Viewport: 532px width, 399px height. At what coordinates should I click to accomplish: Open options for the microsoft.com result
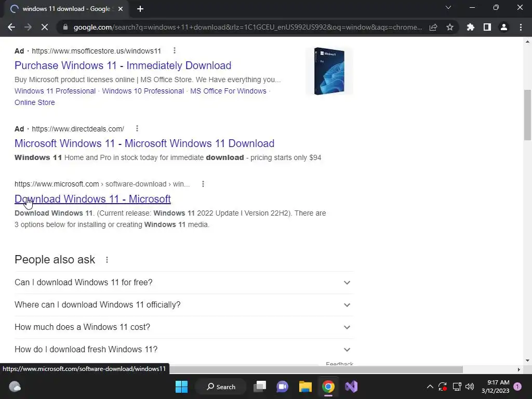tap(203, 184)
